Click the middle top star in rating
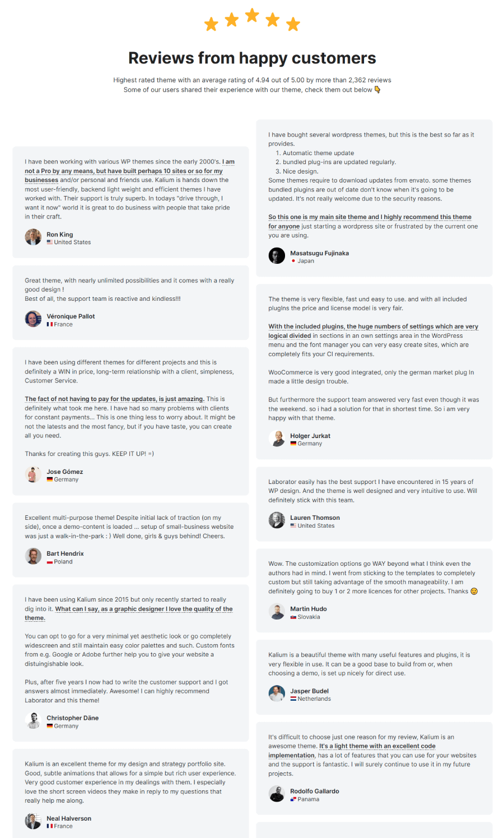This screenshot has width=504, height=838. click(x=252, y=15)
